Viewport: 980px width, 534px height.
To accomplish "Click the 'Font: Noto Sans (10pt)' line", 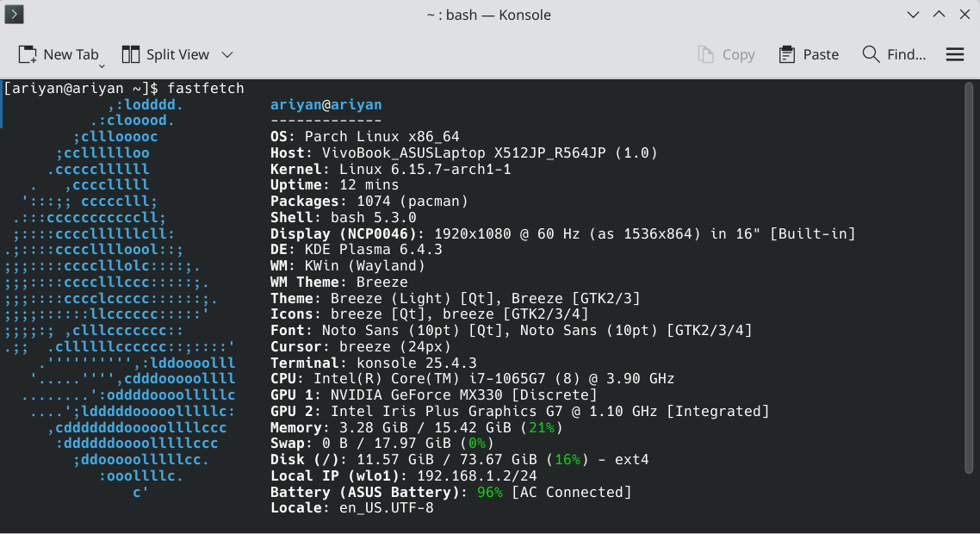I will tap(512, 330).
